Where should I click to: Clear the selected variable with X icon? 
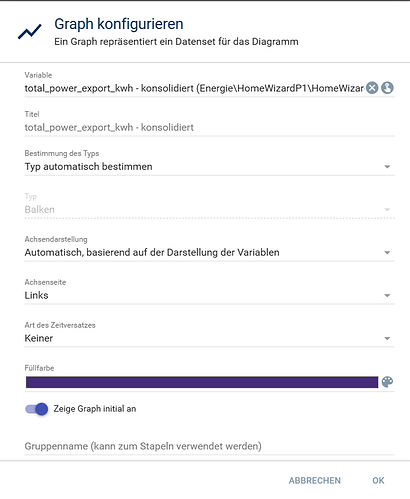click(372, 88)
